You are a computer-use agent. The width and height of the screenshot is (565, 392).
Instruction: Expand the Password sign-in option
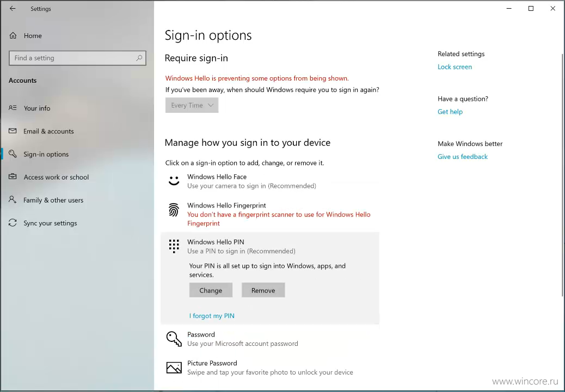pyautogui.click(x=270, y=339)
